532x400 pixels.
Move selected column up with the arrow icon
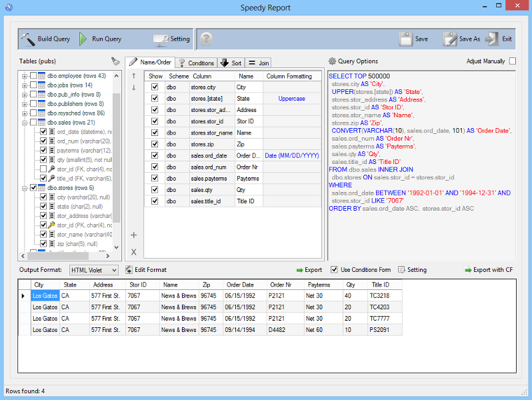point(134,76)
